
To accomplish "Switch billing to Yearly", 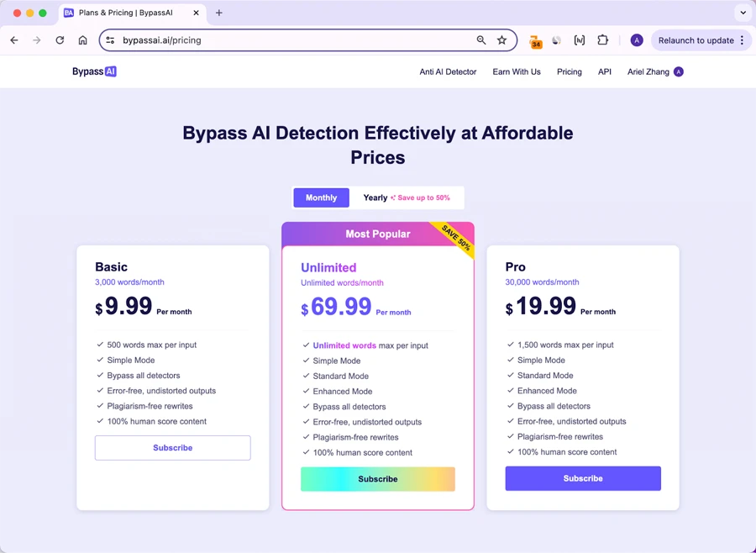I will point(375,197).
